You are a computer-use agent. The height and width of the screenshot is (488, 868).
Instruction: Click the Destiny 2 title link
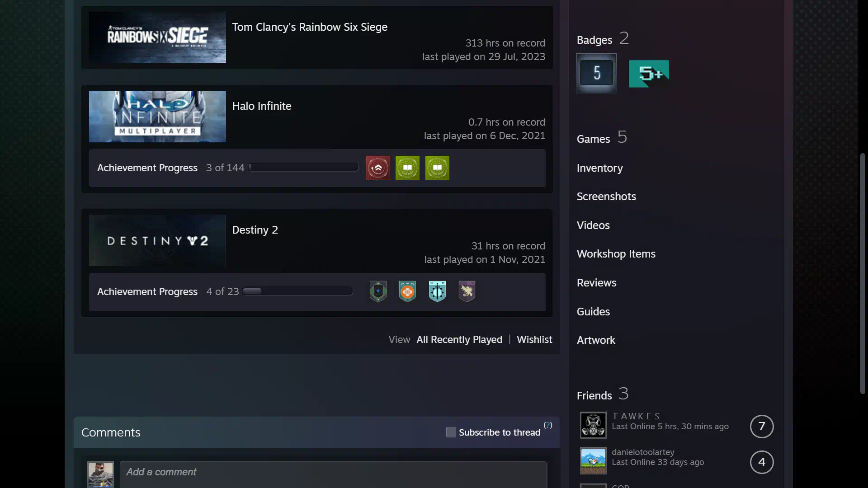pos(255,230)
